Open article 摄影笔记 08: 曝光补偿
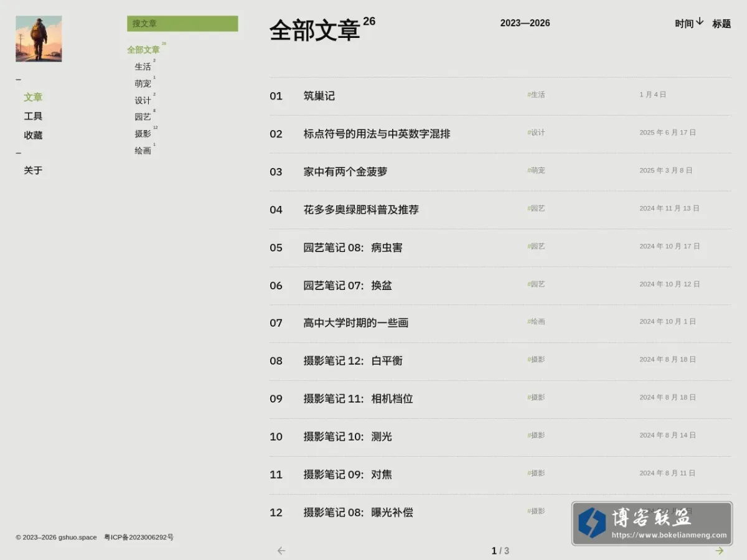Screen dimensions: 747x560 point(359,513)
